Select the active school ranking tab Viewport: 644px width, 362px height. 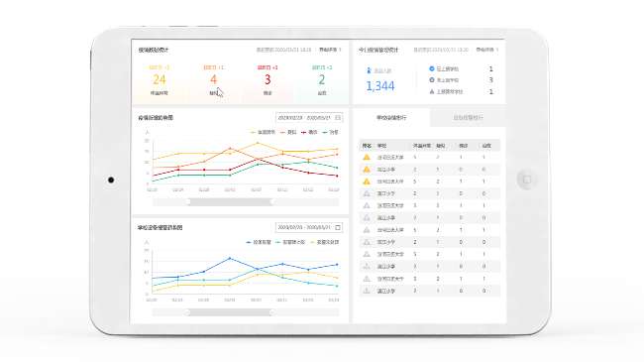[x=391, y=118]
